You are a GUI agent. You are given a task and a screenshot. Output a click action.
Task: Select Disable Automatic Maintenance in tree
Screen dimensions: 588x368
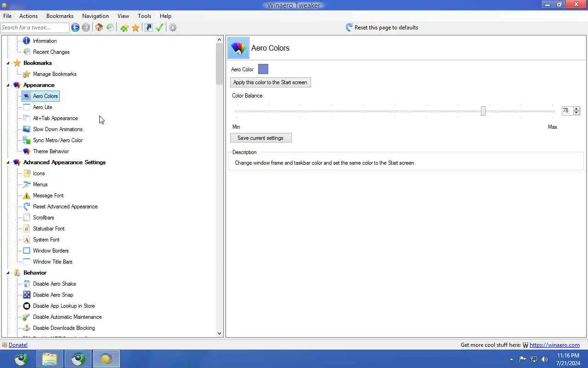pos(67,317)
